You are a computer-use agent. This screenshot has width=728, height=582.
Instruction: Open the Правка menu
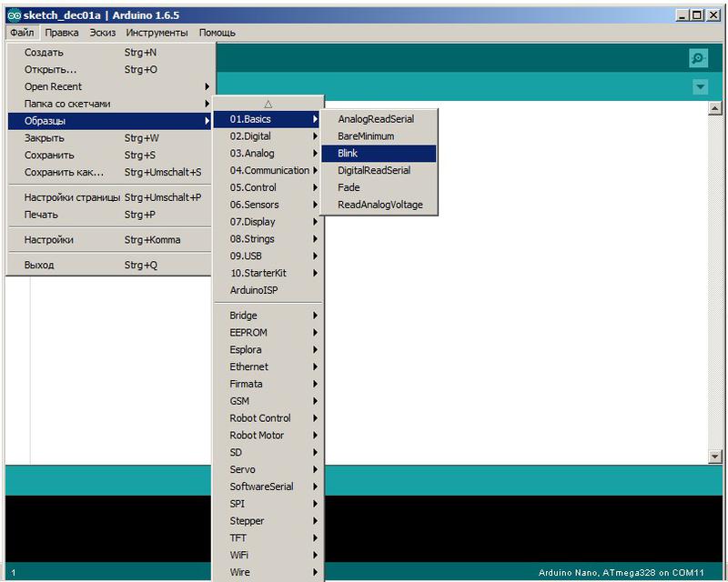coord(62,33)
